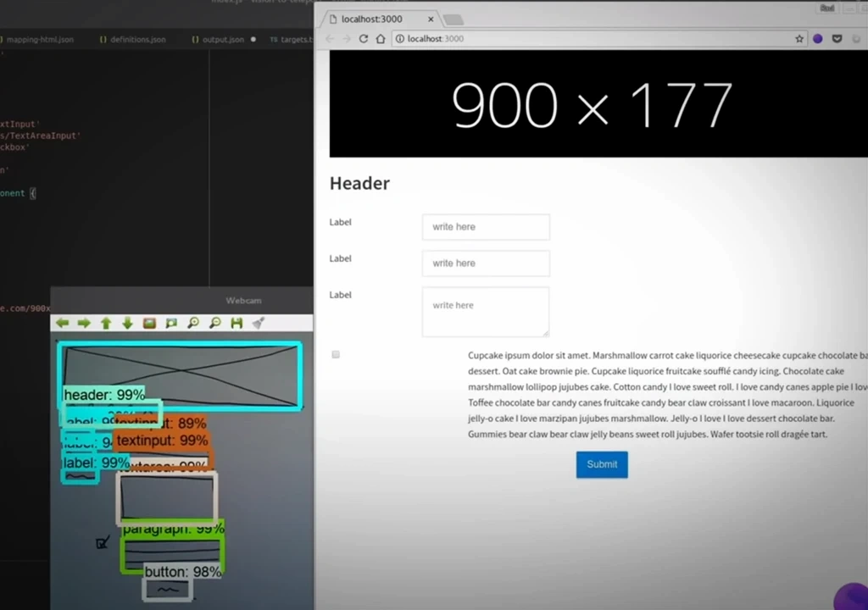Save the webcam image with floppy icon
Image resolution: width=868 pixels, height=610 pixels.
coord(236,323)
